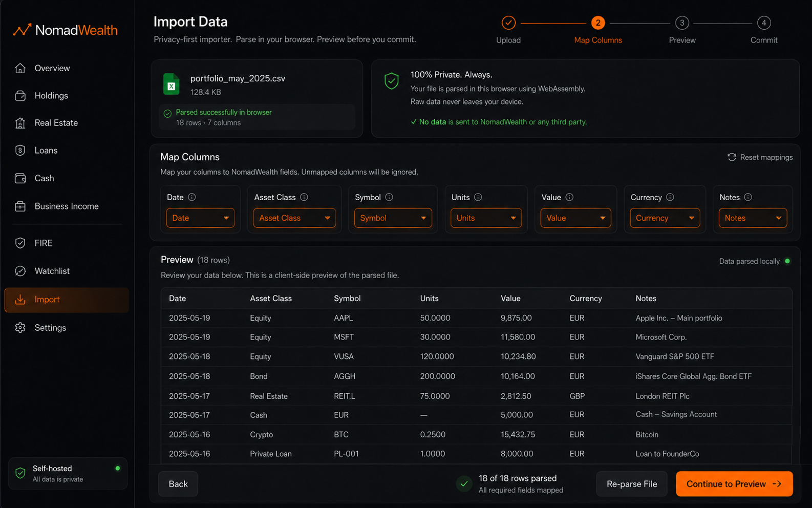
Task: Open the Notes mapping dropdown
Action: [x=753, y=218]
